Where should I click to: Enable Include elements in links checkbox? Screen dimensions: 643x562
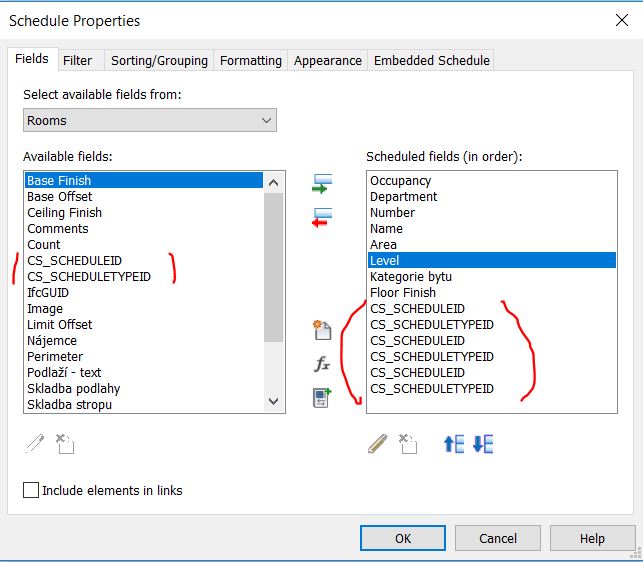coord(31,490)
